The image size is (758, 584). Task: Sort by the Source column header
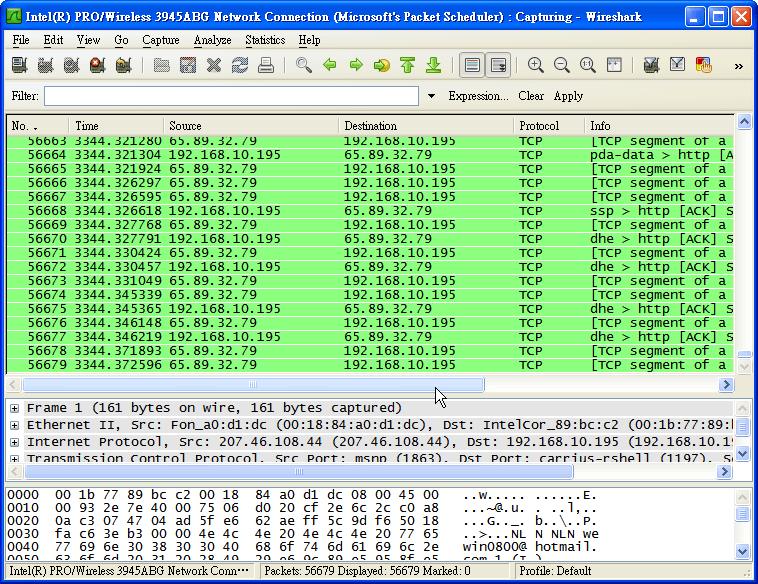coord(251,126)
